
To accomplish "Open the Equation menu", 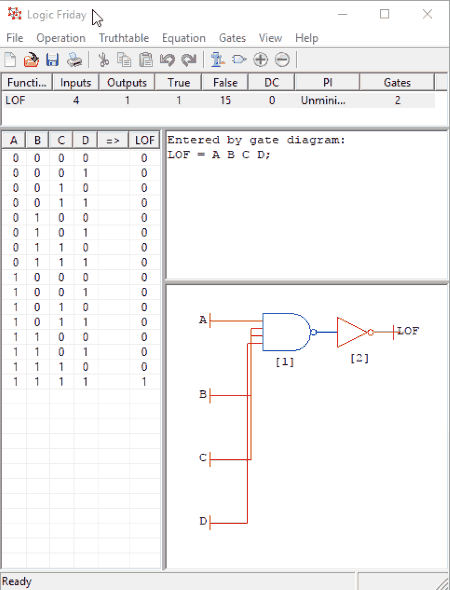I will (x=184, y=38).
